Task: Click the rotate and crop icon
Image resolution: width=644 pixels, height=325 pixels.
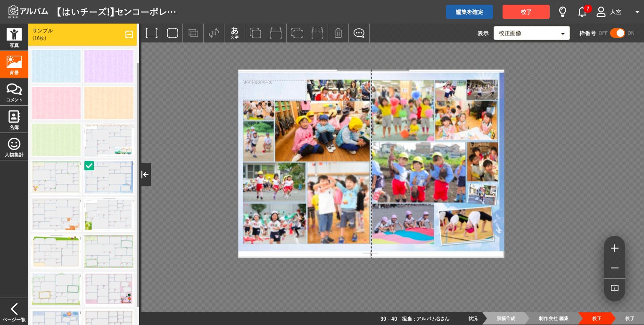Action: coord(214,33)
